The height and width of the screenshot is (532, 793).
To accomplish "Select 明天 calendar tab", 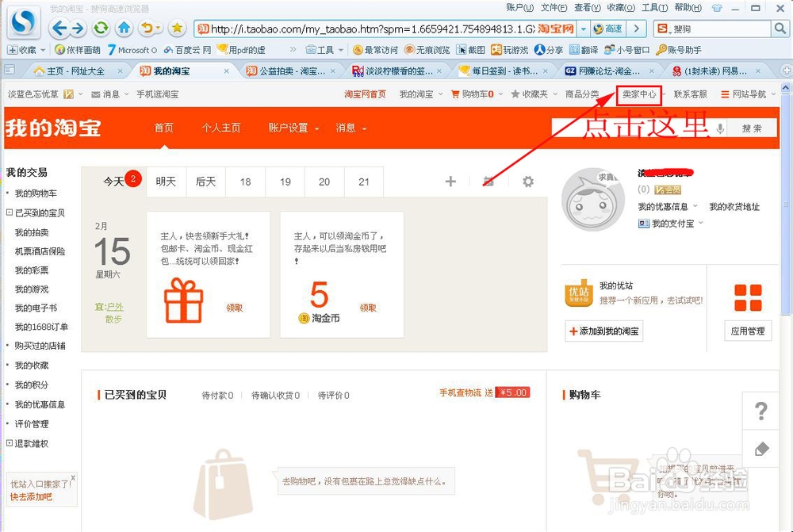I will [x=166, y=182].
